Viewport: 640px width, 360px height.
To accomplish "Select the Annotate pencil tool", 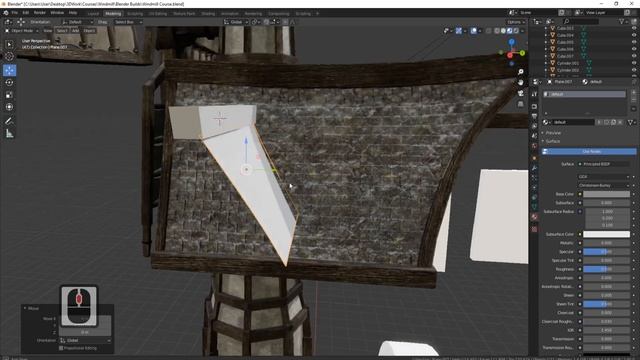I will point(9,121).
